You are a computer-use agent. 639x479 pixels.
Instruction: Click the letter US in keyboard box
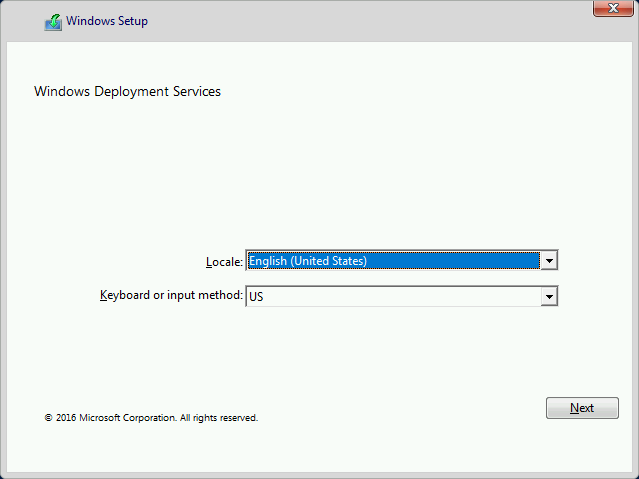256,297
